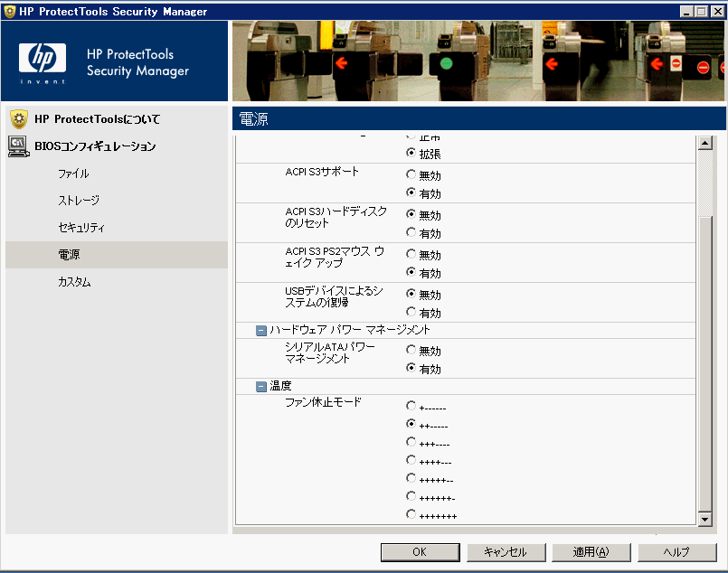Screen dimensions: 728x573
Task: Set USBデバイスによるシステムの復帰 to 有効
Action: [411, 312]
